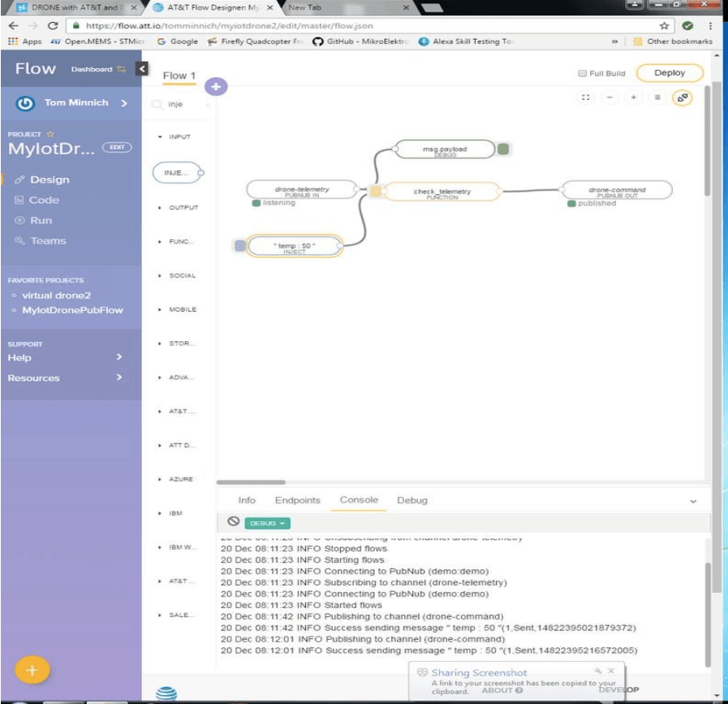Expand the Help section arrow
The height and width of the screenshot is (704, 728).
118,356
